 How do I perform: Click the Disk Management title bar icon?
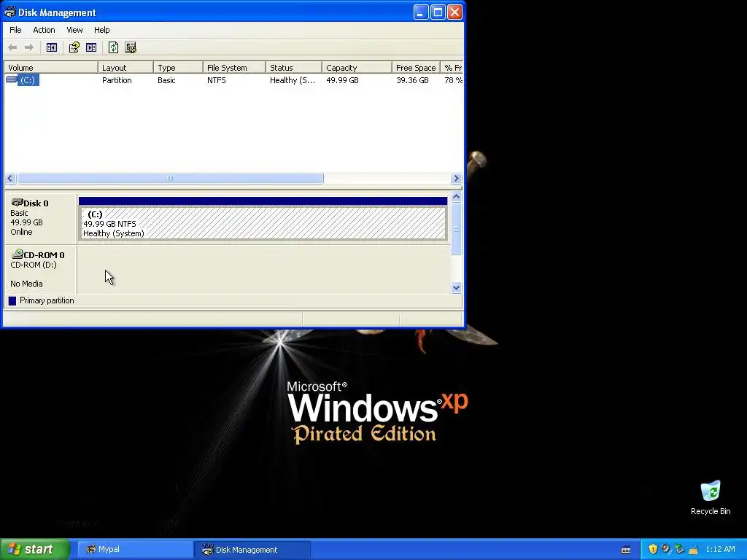pos(10,12)
